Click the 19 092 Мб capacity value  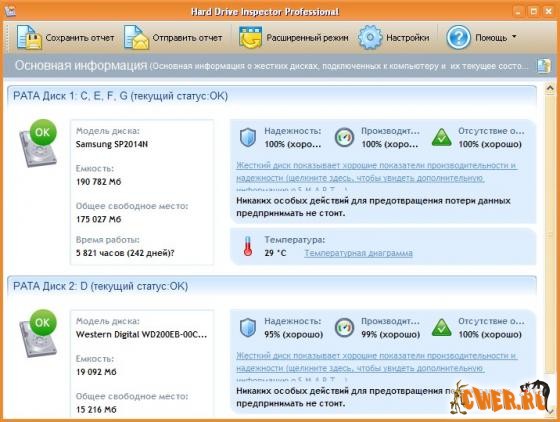pyautogui.click(x=96, y=372)
